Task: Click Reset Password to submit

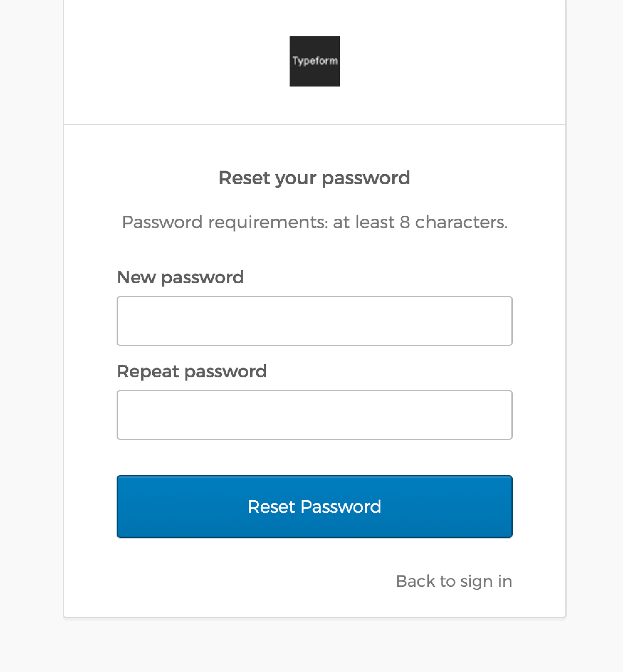Action: (x=314, y=507)
